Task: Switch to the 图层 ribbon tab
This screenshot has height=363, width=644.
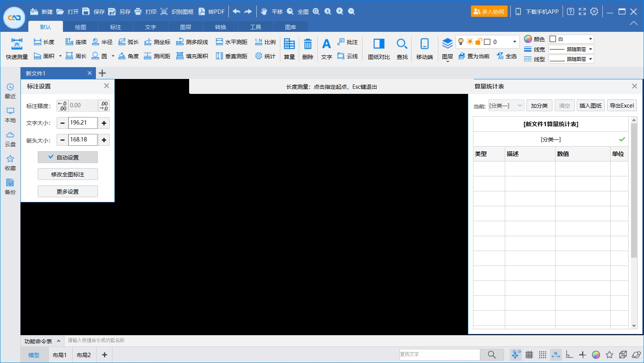Action: pos(186,27)
